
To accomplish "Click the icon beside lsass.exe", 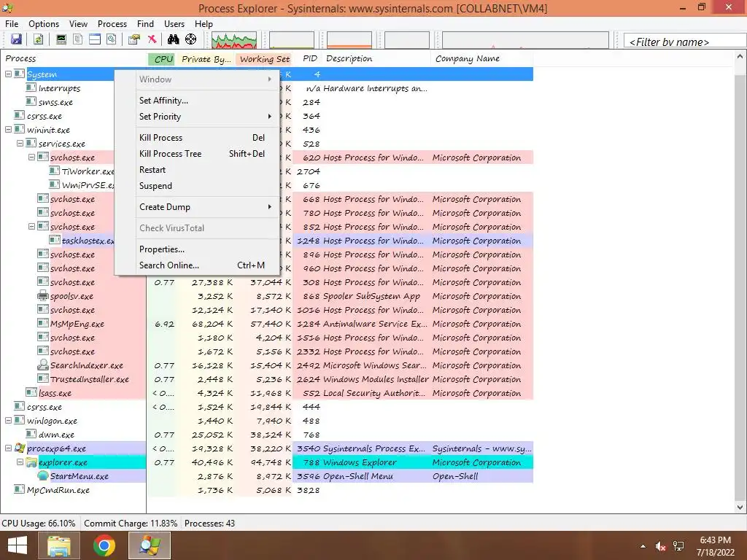I will point(31,392).
